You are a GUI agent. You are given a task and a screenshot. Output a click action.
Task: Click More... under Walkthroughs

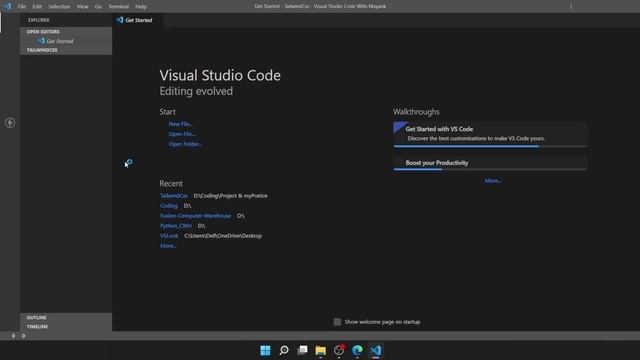click(493, 181)
